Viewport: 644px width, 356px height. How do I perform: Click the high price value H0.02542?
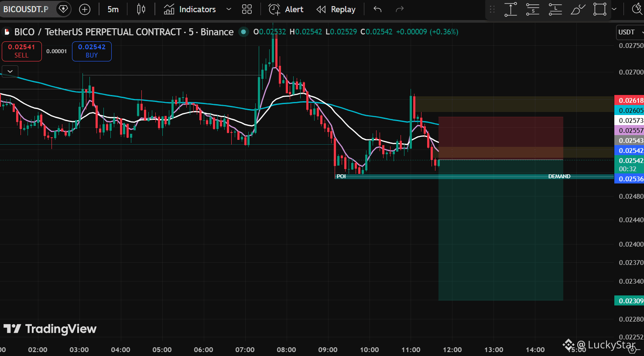tap(306, 32)
